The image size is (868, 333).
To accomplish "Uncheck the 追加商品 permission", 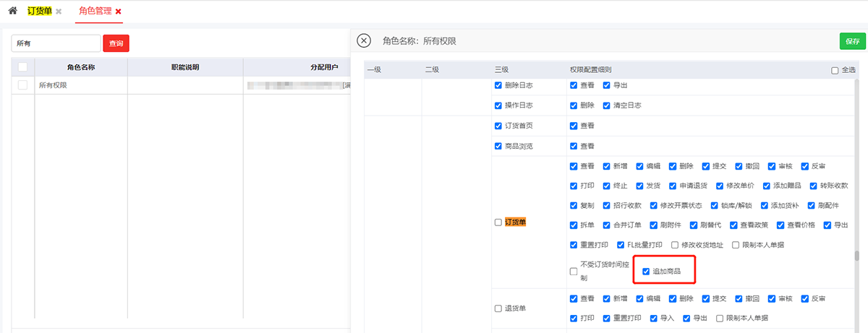I will [x=646, y=272].
